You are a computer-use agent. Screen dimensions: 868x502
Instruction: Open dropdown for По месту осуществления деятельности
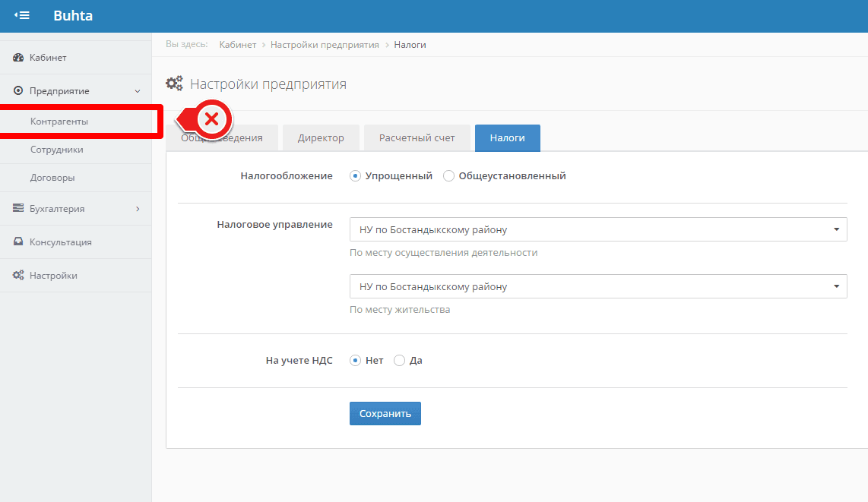[x=598, y=229]
